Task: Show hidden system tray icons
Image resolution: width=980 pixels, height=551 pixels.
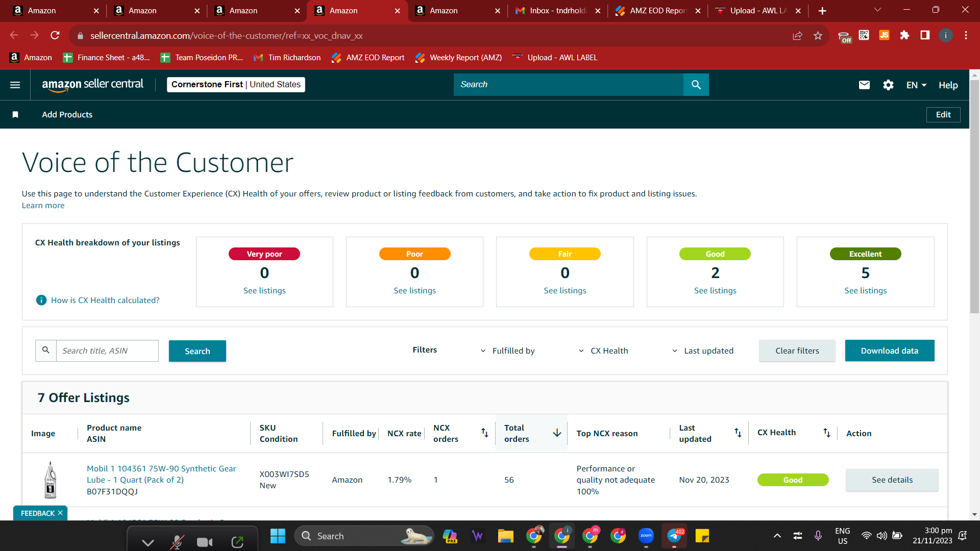Action: tap(777, 536)
